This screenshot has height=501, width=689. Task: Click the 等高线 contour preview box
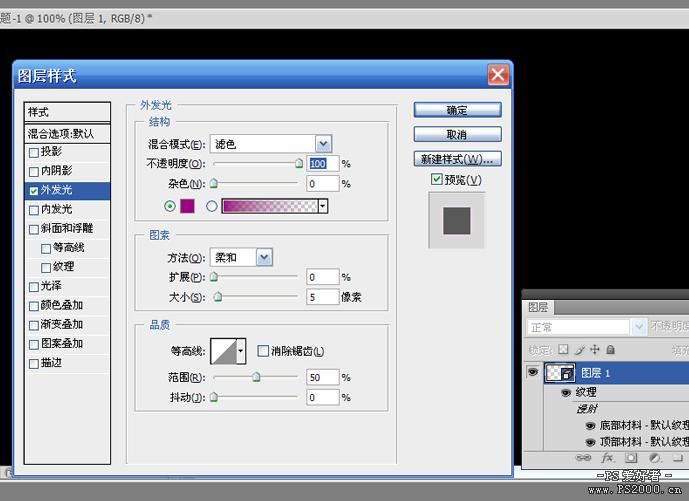coord(224,351)
